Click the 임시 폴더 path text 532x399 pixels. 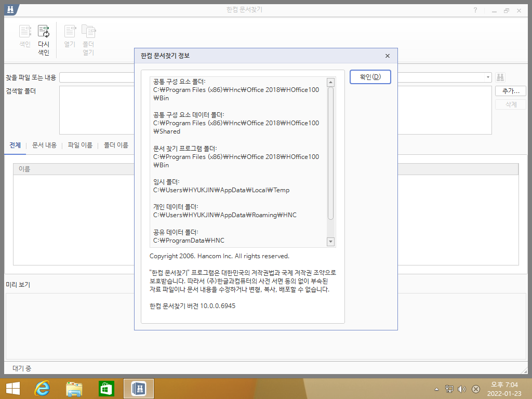(221, 190)
